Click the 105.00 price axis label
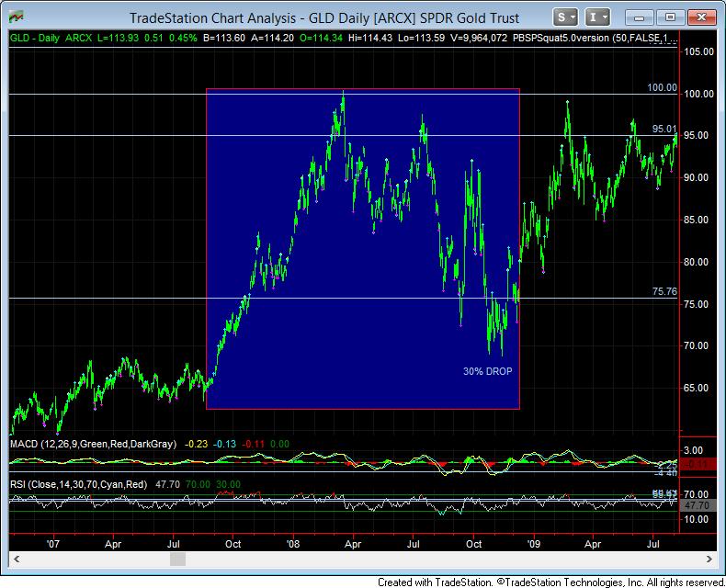 coord(698,51)
